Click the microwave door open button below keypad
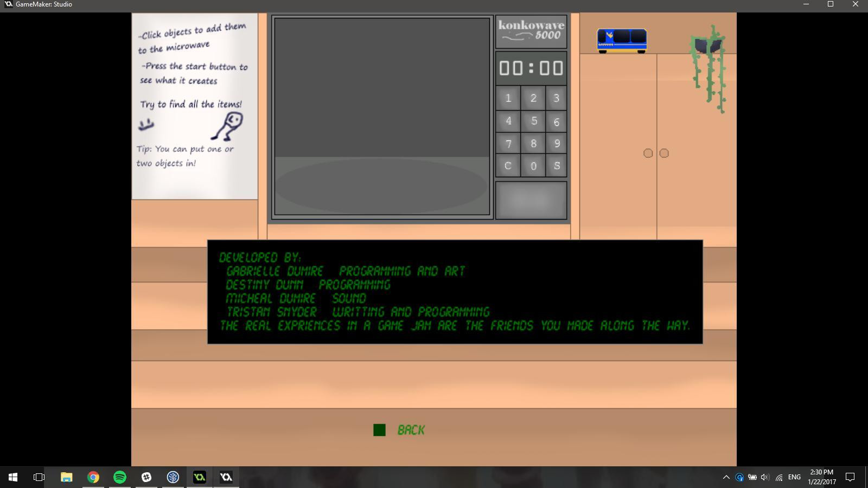The width and height of the screenshot is (868, 488). (531, 200)
